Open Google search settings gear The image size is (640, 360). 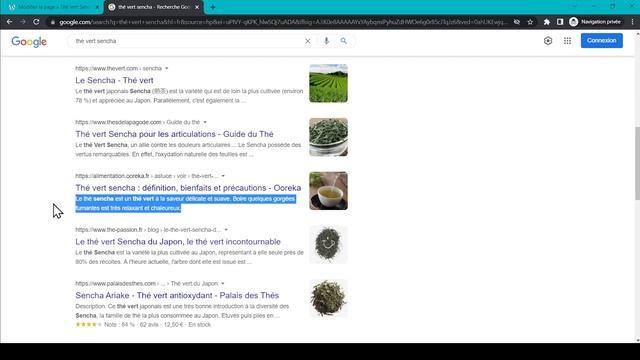(548, 41)
